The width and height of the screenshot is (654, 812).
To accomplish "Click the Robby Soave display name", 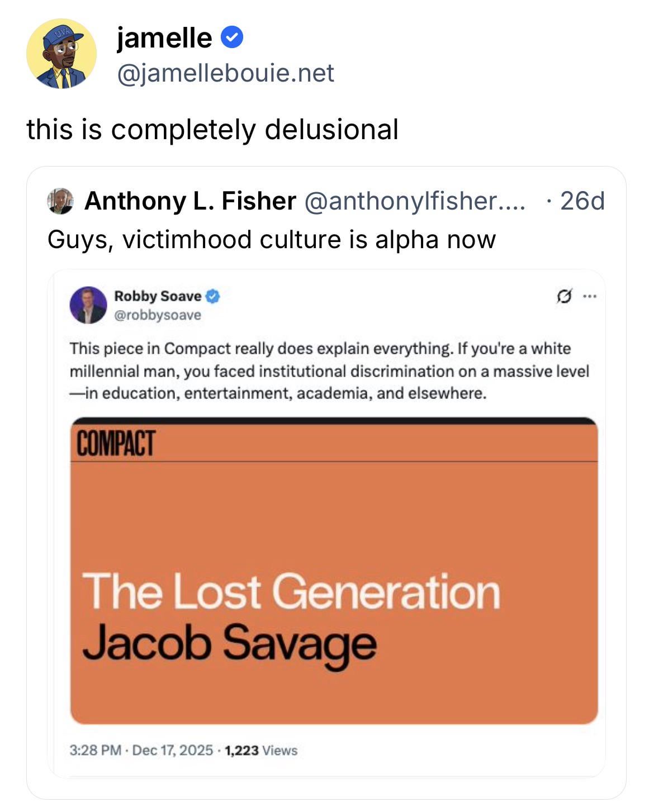I will (158, 296).
